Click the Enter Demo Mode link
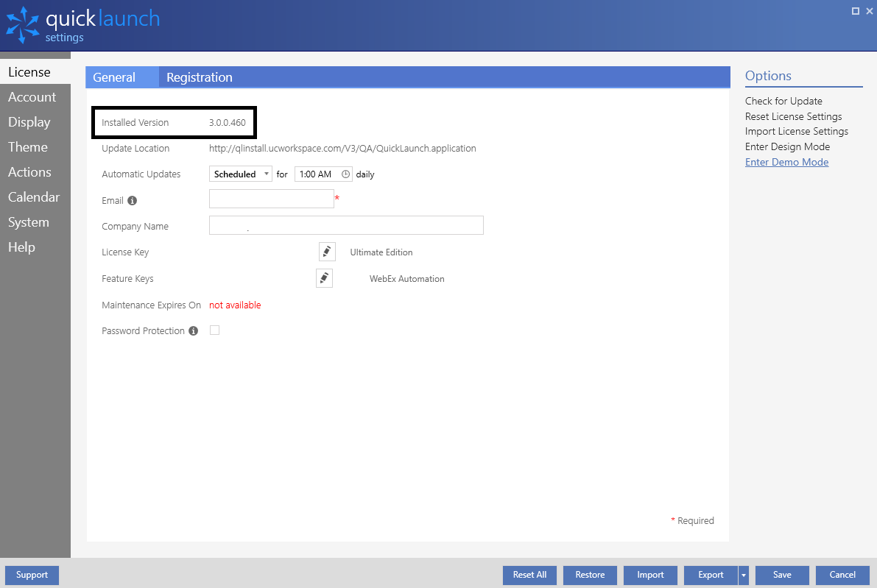877x588 pixels. coord(786,162)
